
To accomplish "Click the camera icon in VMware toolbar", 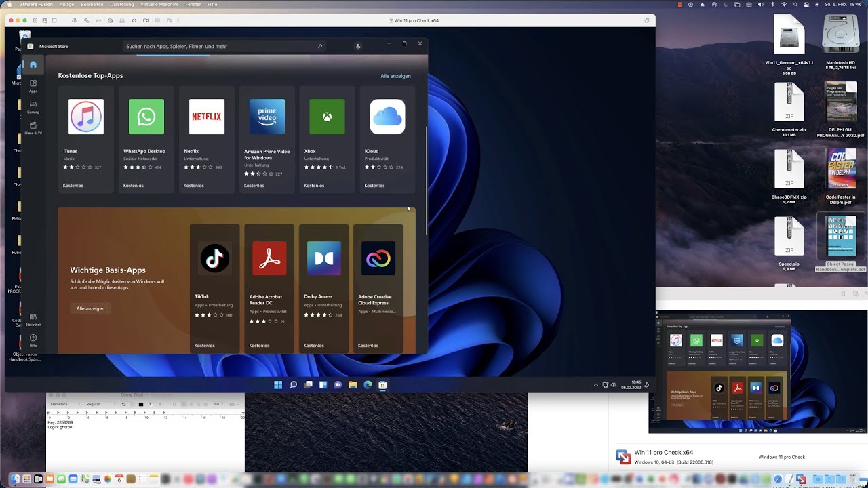I will (145, 20).
